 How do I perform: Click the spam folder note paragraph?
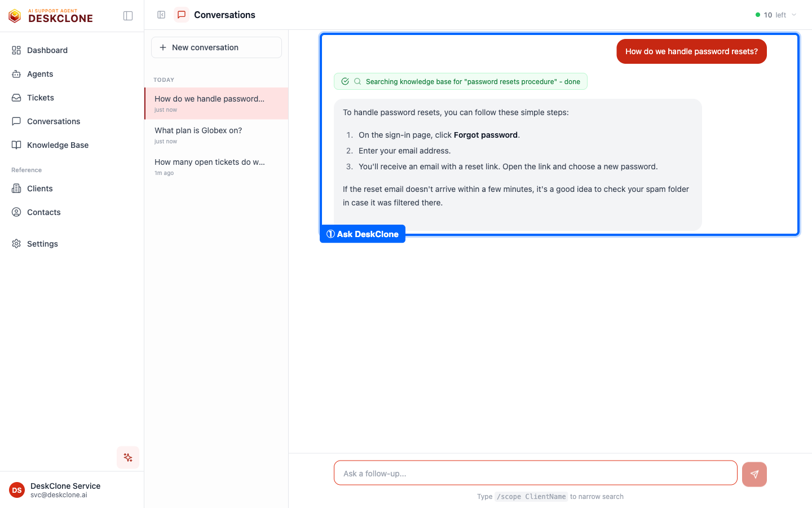pos(516,196)
